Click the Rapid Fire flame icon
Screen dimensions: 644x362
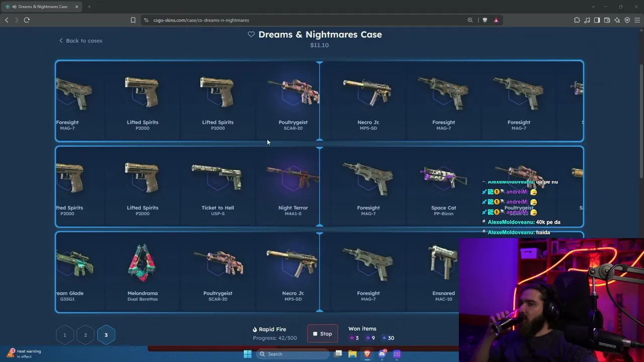(255, 329)
